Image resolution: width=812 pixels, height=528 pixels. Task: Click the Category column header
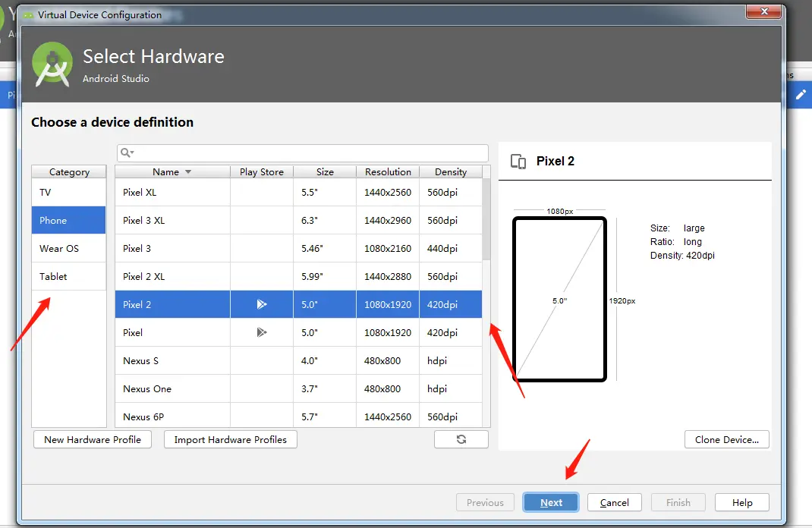(69, 172)
